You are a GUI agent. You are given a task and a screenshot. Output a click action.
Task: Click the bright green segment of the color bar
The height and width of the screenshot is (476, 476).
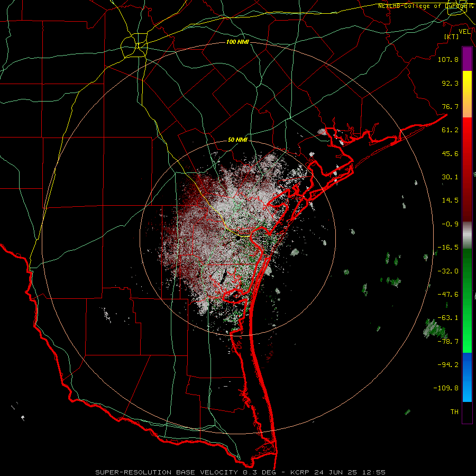467,300
